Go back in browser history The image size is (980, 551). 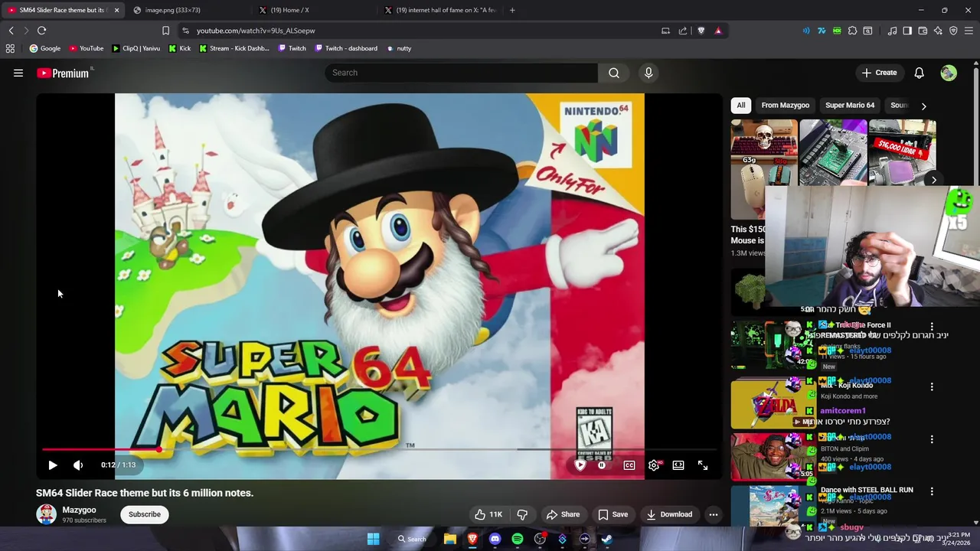11,31
